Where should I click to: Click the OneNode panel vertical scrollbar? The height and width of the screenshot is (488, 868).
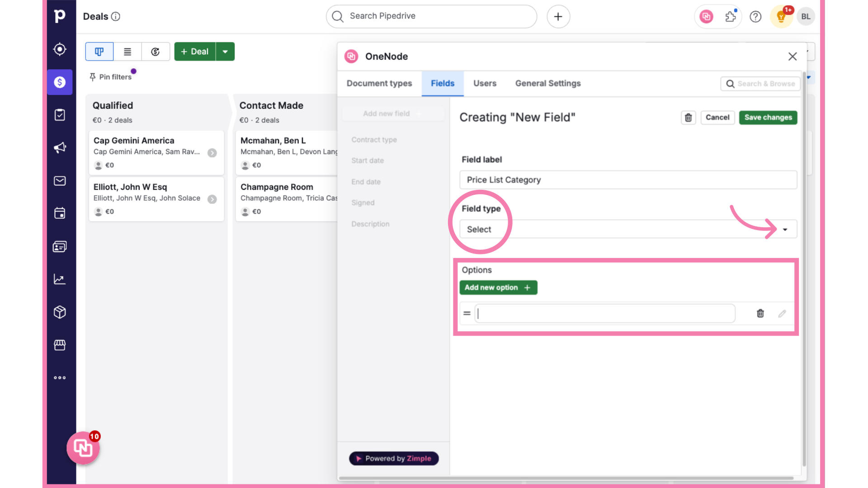coord(804,269)
